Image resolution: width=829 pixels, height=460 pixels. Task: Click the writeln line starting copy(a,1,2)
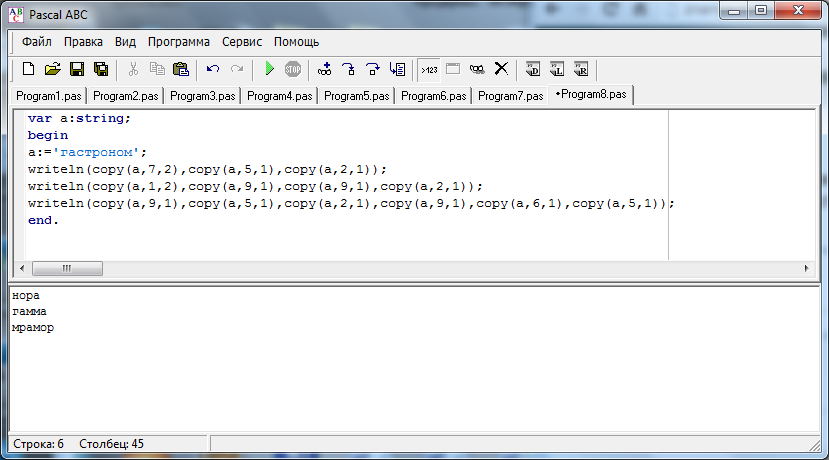[x=255, y=186]
